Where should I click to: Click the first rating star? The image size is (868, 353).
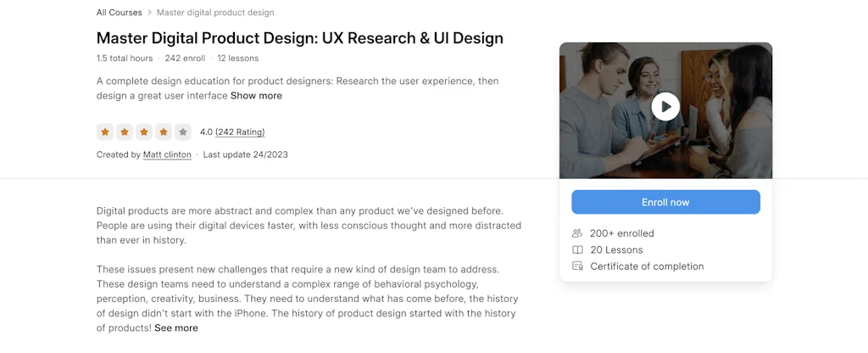click(105, 132)
